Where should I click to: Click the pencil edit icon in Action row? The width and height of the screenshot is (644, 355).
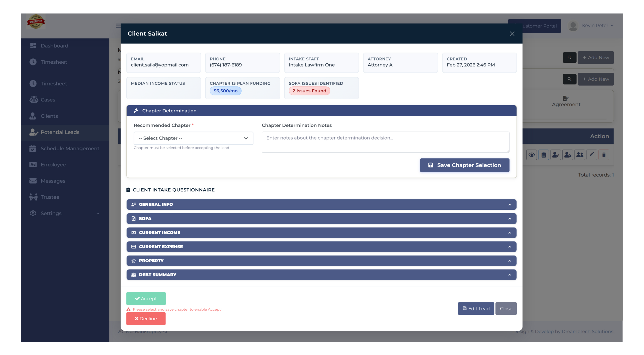(x=592, y=155)
